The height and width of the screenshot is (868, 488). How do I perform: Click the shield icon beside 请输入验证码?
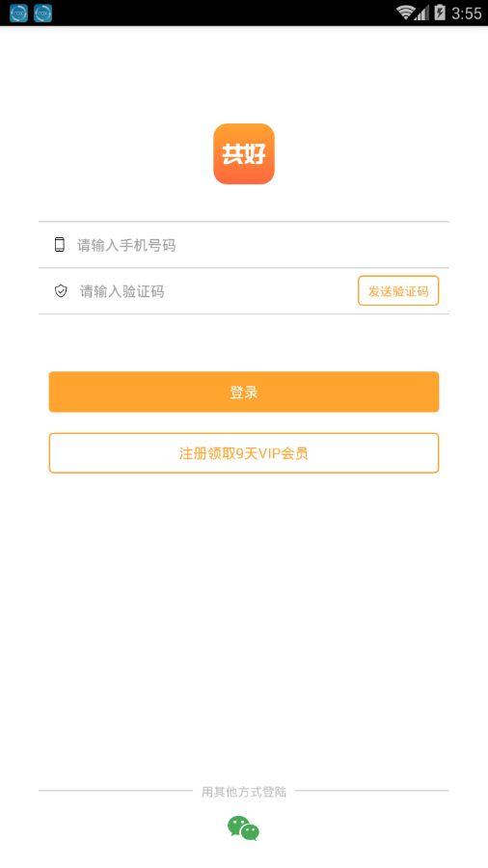point(61,290)
